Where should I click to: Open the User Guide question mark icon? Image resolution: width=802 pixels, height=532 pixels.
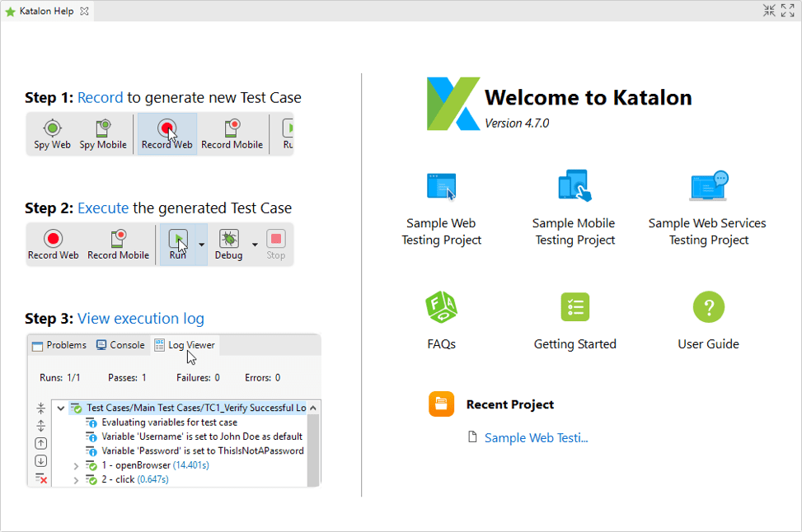pos(708,307)
